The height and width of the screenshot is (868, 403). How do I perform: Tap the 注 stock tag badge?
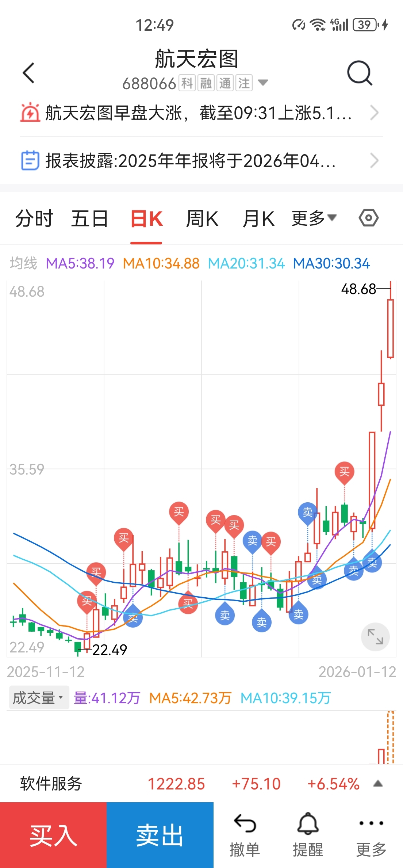pyautogui.click(x=244, y=83)
